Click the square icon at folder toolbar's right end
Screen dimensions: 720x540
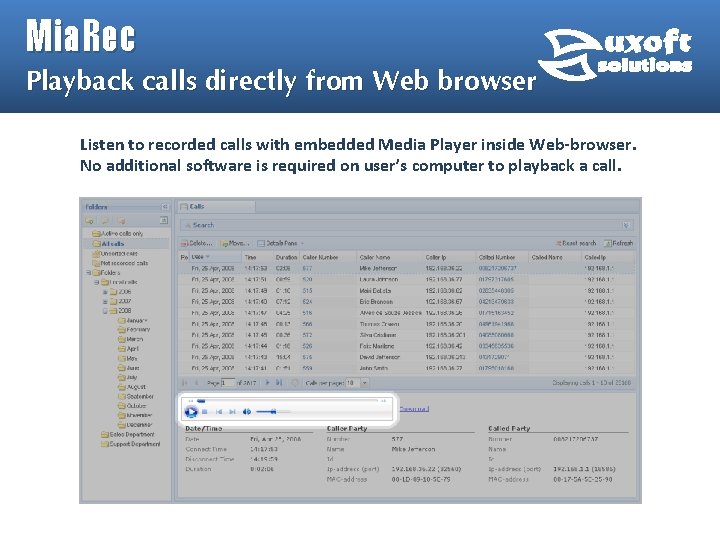tap(163, 220)
